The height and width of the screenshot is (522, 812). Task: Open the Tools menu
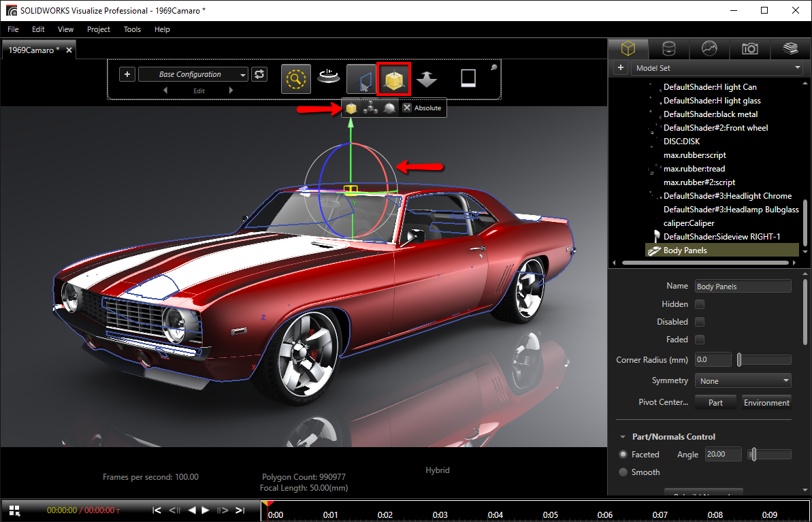(132, 29)
